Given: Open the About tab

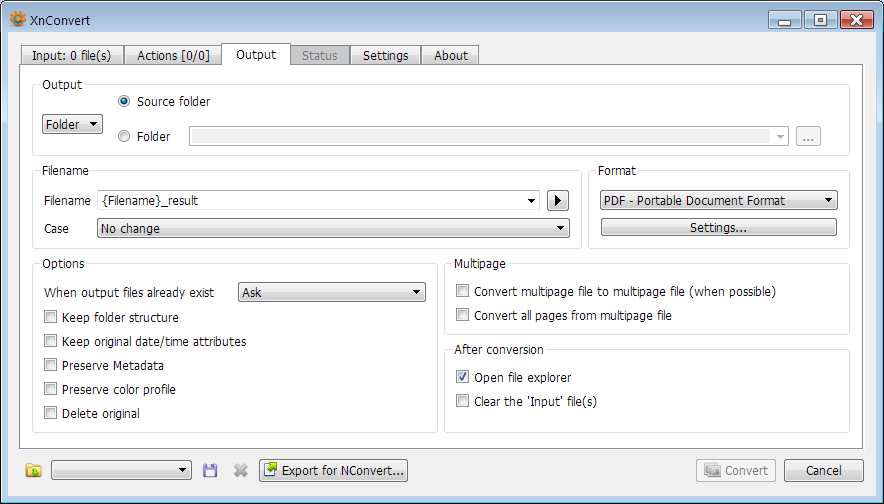Looking at the screenshot, I should coord(450,55).
